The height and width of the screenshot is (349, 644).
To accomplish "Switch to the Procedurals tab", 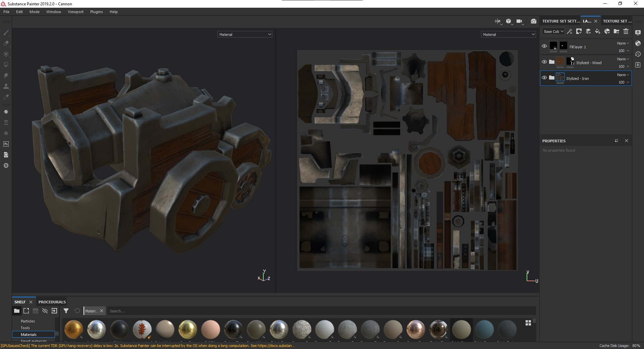I will point(52,302).
